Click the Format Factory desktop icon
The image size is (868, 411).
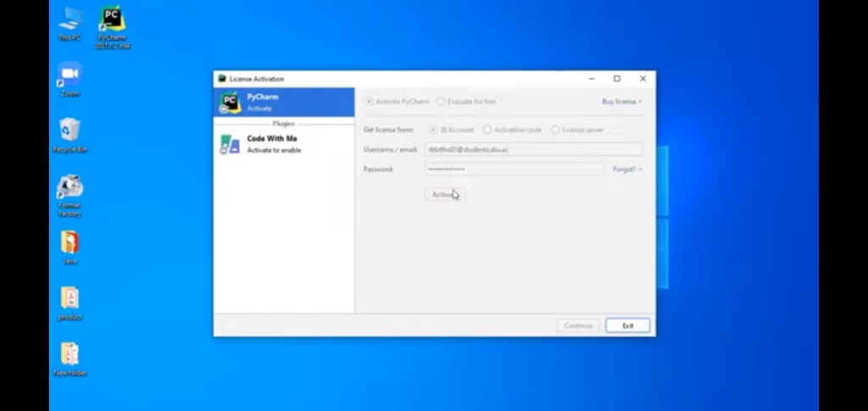[70, 186]
